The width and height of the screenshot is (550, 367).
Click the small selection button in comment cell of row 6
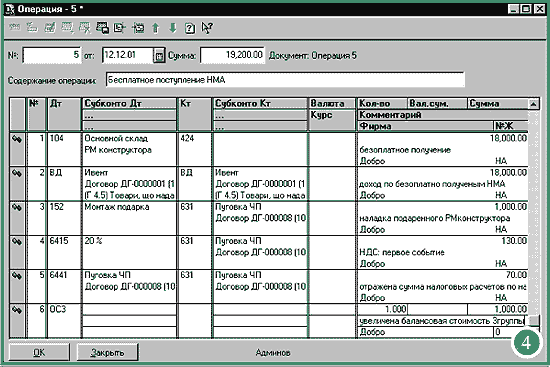(534, 320)
